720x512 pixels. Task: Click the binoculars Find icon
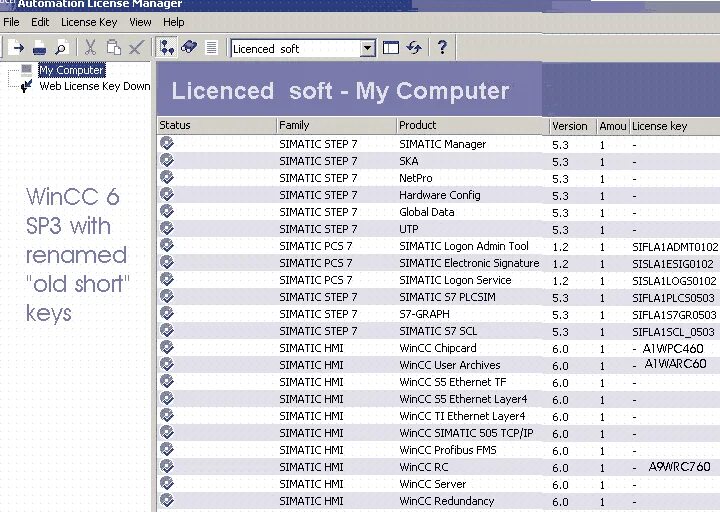click(x=189, y=47)
